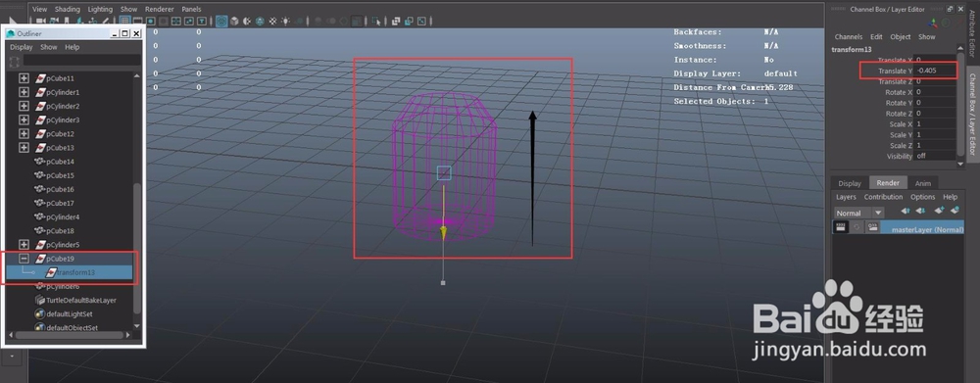Click create new empty render layer icon
The image size is (980, 383).
point(940,211)
